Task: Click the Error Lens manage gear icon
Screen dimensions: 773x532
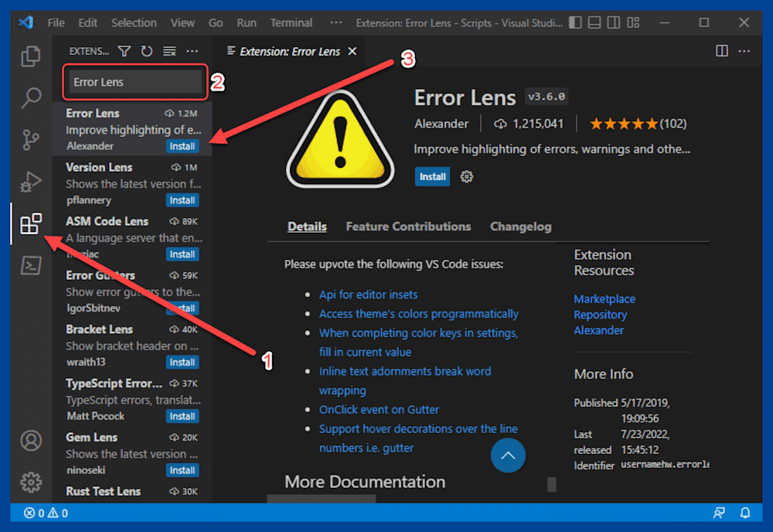Action: [x=466, y=176]
